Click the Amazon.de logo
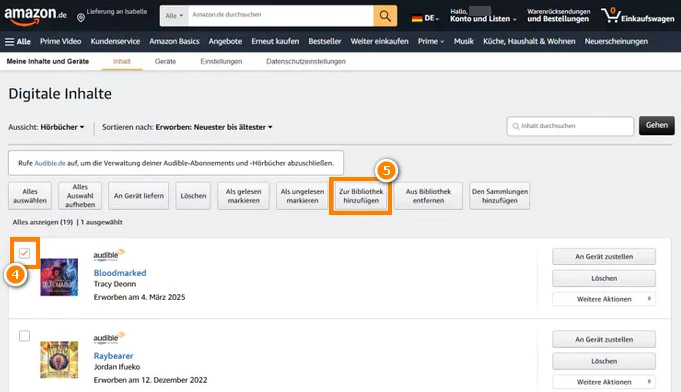This screenshot has width=681, height=392. click(35, 16)
